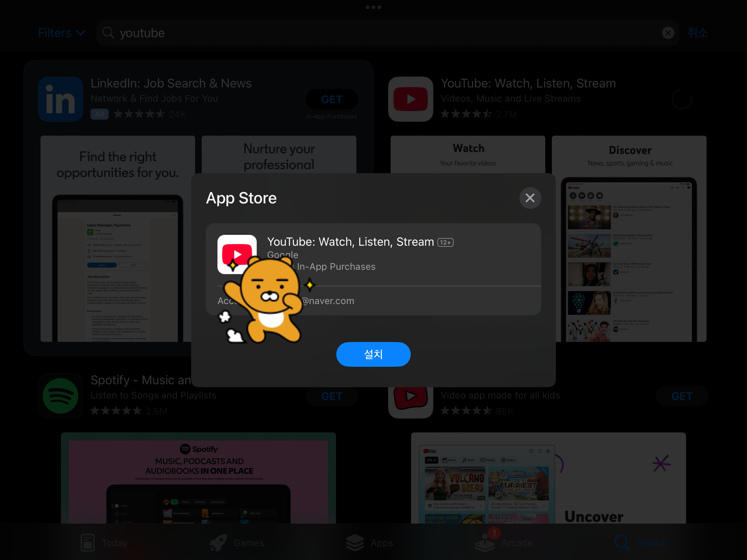
Task: Open the Spotify app icon
Action: coord(61,396)
